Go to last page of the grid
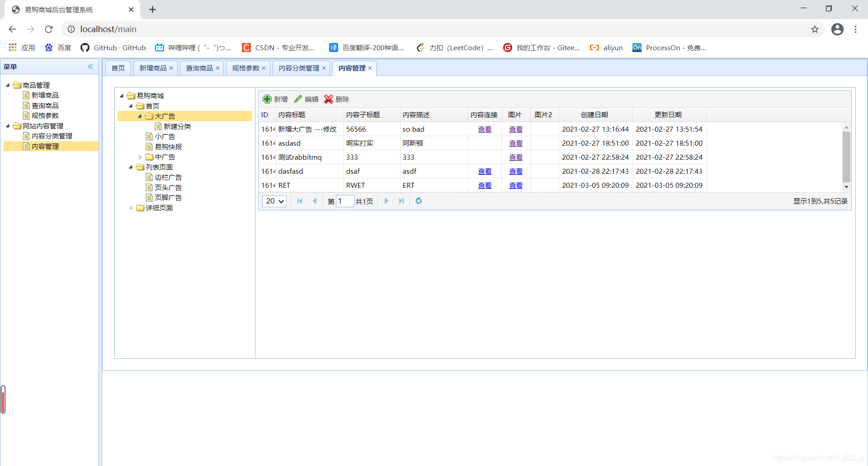The width and height of the screenshot is (868, 466). click(401, 201)
